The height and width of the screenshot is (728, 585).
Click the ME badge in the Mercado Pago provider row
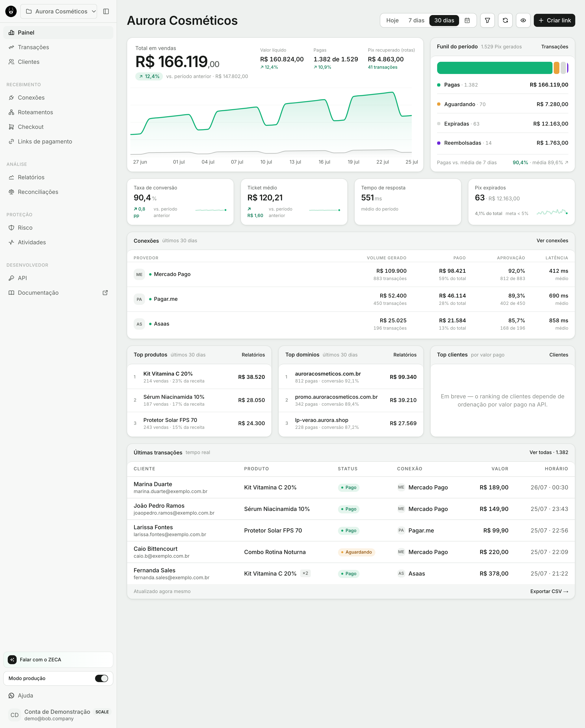(x=139, y=275)
